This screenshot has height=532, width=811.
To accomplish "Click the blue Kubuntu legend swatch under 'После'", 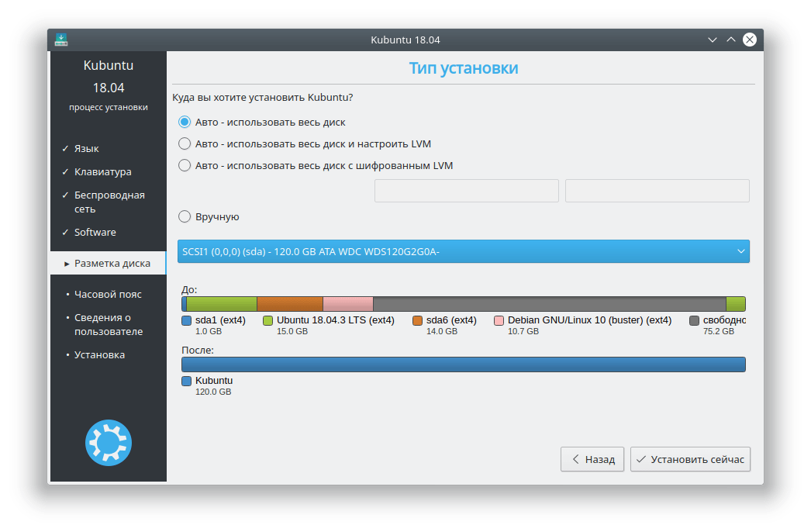I will (187, 382).
